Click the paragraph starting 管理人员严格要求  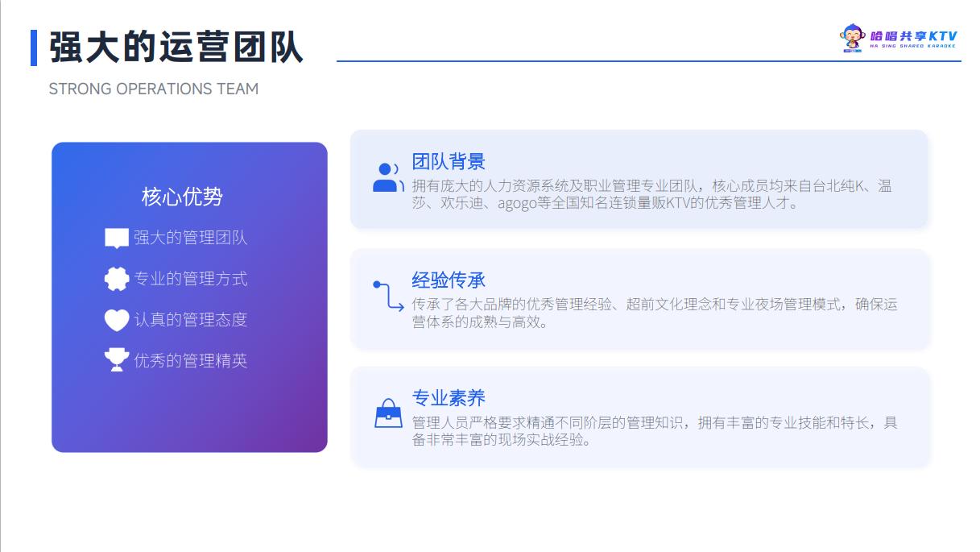655,431
